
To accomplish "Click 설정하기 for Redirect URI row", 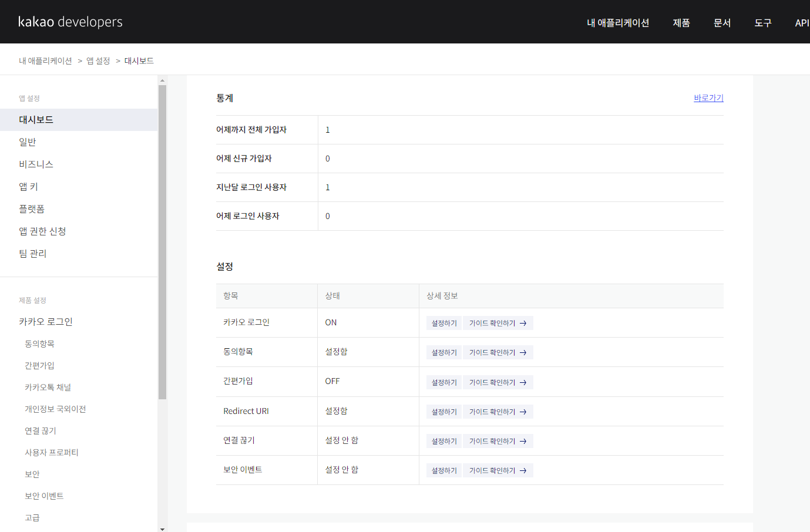I will click(444, 412).
